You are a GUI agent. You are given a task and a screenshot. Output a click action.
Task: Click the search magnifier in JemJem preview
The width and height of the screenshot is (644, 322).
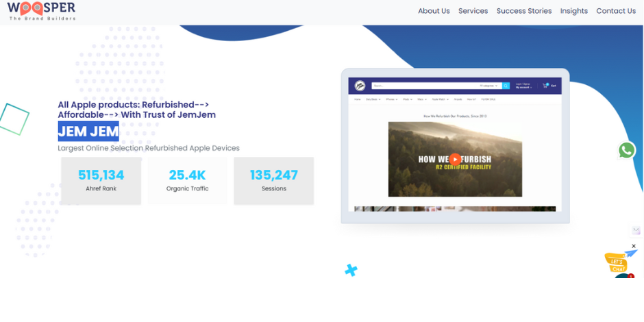tap(506, 86)
